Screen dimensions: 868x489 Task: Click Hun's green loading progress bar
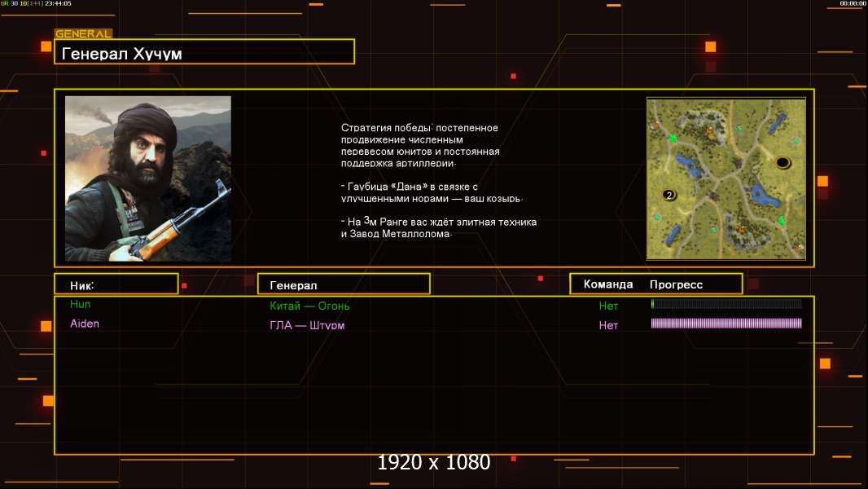726,303
